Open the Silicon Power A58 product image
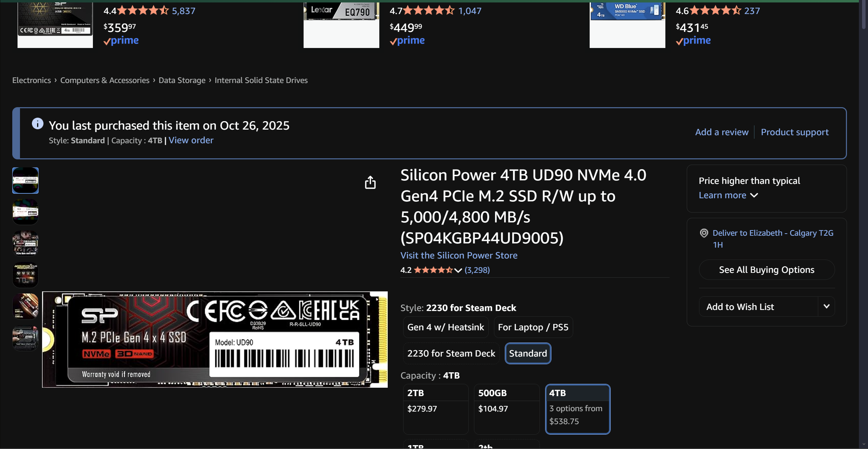 tap(55, 25)
